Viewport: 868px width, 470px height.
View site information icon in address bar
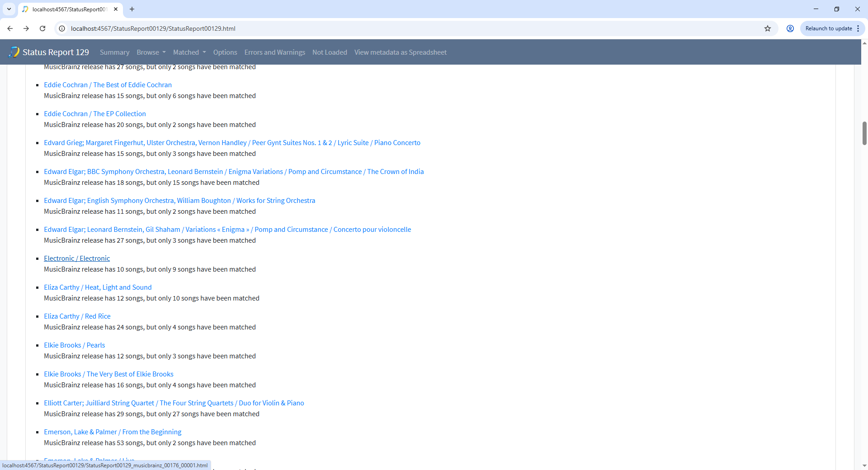click(x=62, y=28)
